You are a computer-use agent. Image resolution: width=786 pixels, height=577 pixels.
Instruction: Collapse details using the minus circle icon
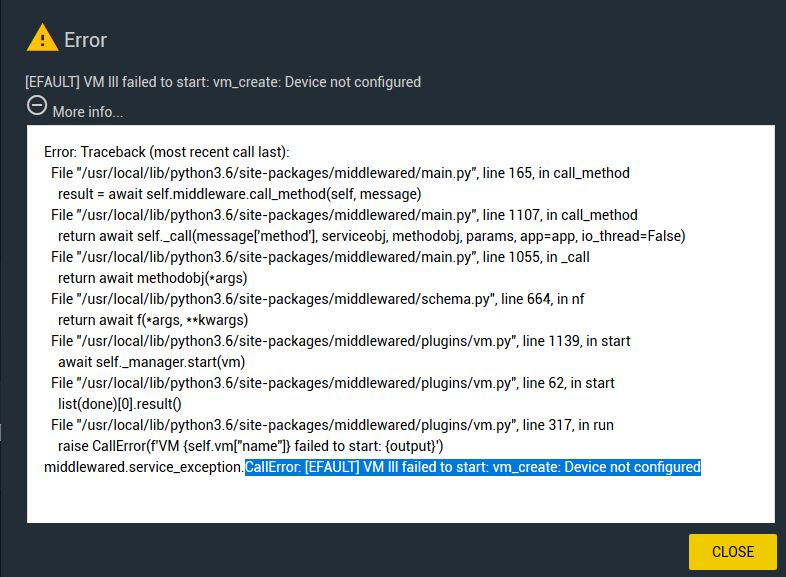(x=36, y=106)
